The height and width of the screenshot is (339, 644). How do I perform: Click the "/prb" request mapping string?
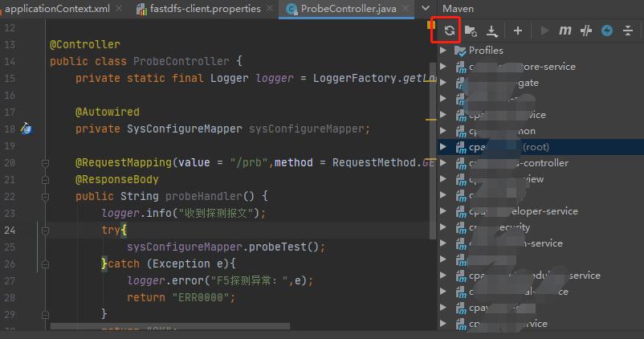249,163
